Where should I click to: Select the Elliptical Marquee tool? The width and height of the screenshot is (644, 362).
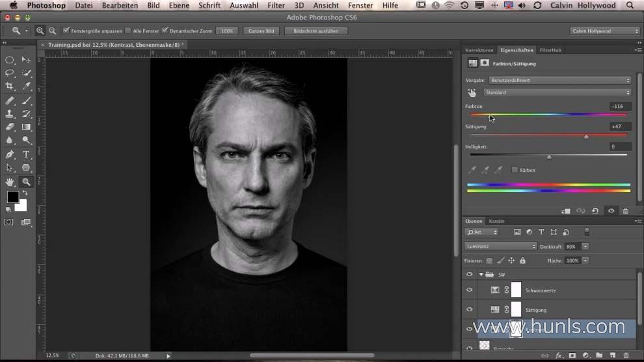10,60
